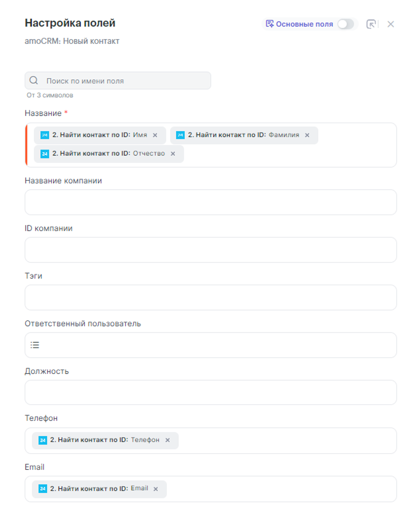Click the Название компании input field
Viewport: 420px width, 508px height.
pos(211,202)
